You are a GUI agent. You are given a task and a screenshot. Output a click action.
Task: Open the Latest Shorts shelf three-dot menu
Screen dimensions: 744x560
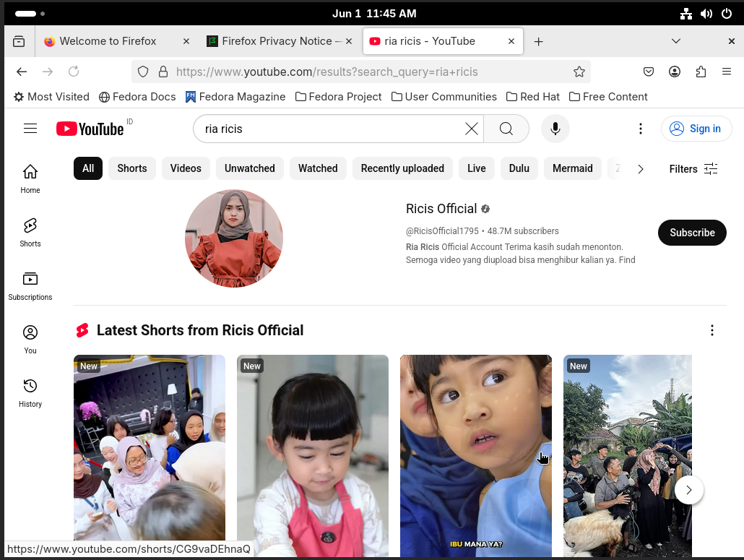click(x=711, y=330)
